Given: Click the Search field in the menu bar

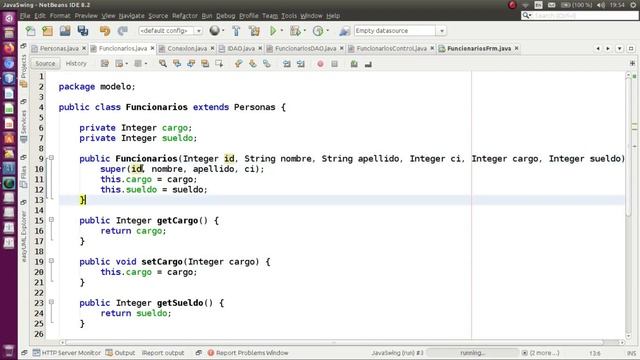Looking at the screenshot, I should point(580,16).
